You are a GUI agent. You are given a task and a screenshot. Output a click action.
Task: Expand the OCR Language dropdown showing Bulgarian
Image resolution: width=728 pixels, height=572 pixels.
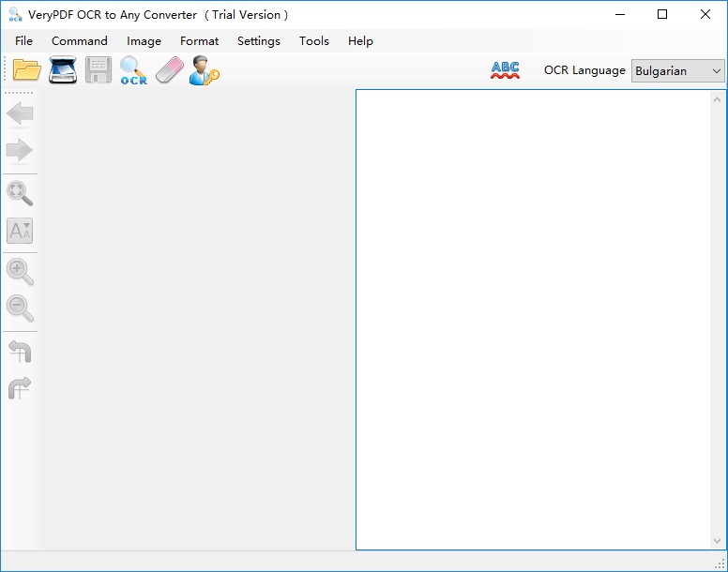tap(677, 71)
